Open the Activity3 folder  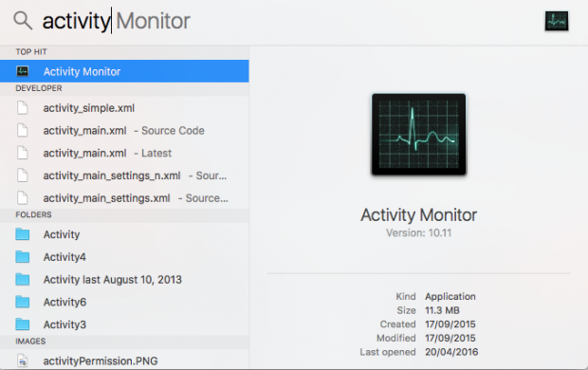pyautogui.click(x=124, y=324)
